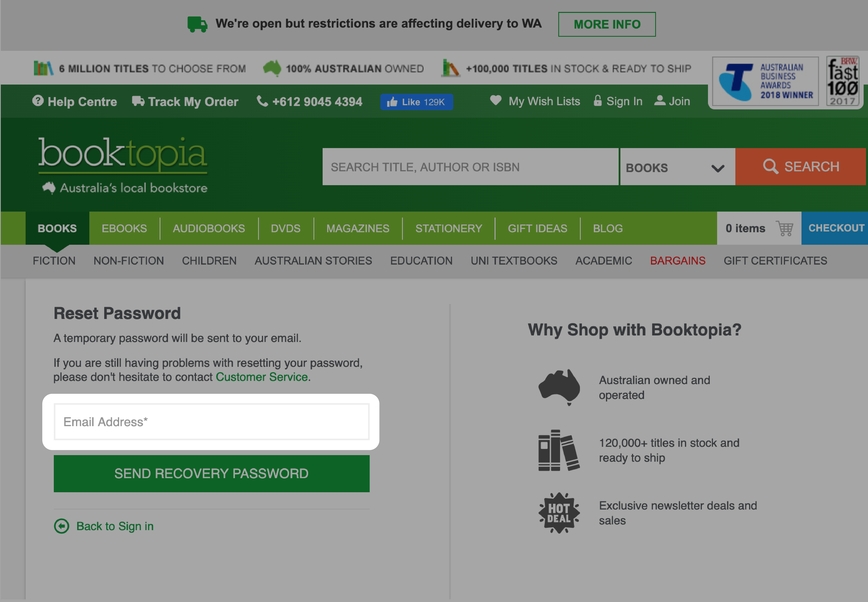Click the Why Shop with Booktopia heading
Viewport: 868px width, 602px height.
point(635,330)
